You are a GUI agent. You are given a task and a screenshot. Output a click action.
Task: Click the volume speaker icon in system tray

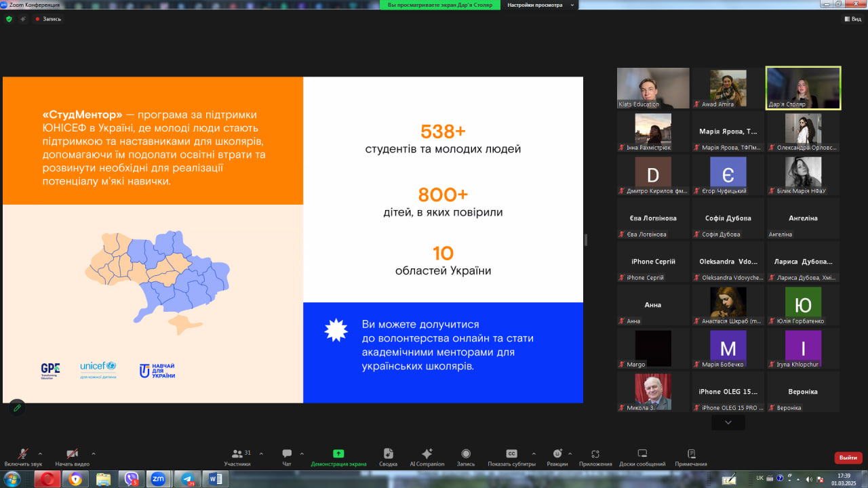click(x=809, y=479)
